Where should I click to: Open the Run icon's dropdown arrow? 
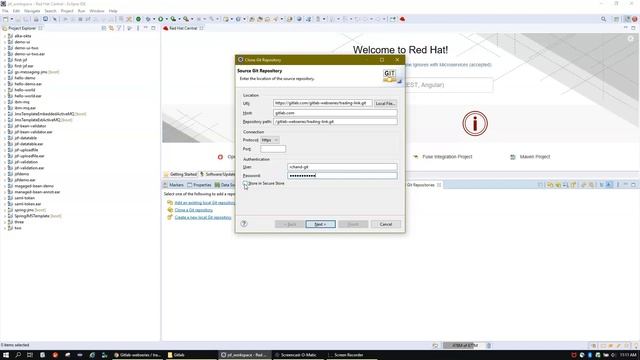coord(167,19)
